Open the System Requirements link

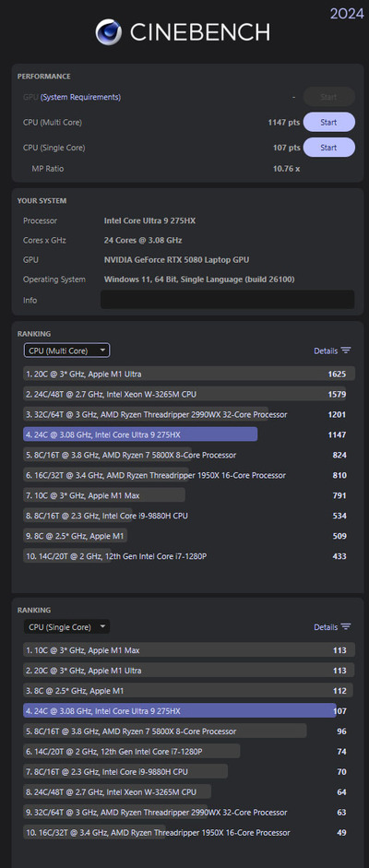(x=81, y=97)
